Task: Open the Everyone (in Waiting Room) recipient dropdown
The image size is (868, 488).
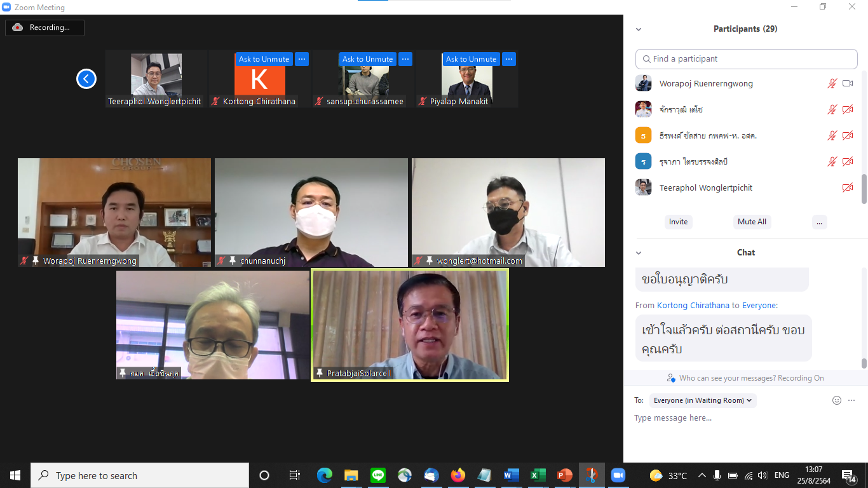Action: point(703,400)
